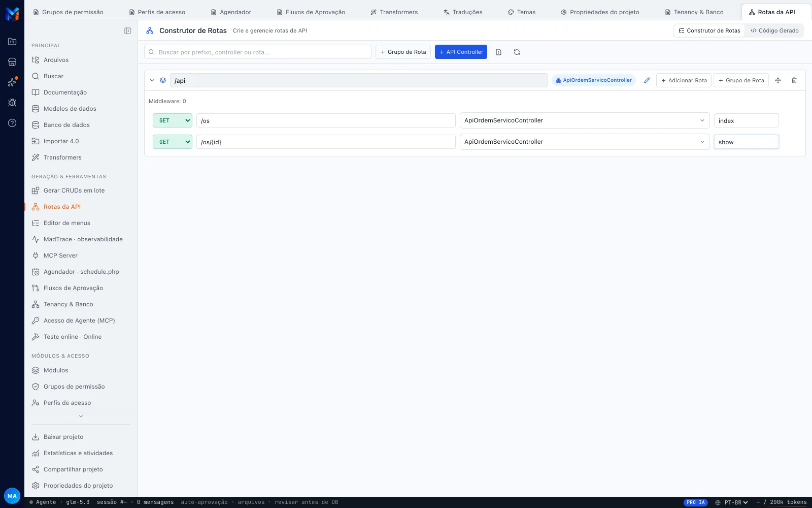The width and height of the screenshot is (812, 508).
Task: Click the /api prefix field
Action: pos(358,80)
